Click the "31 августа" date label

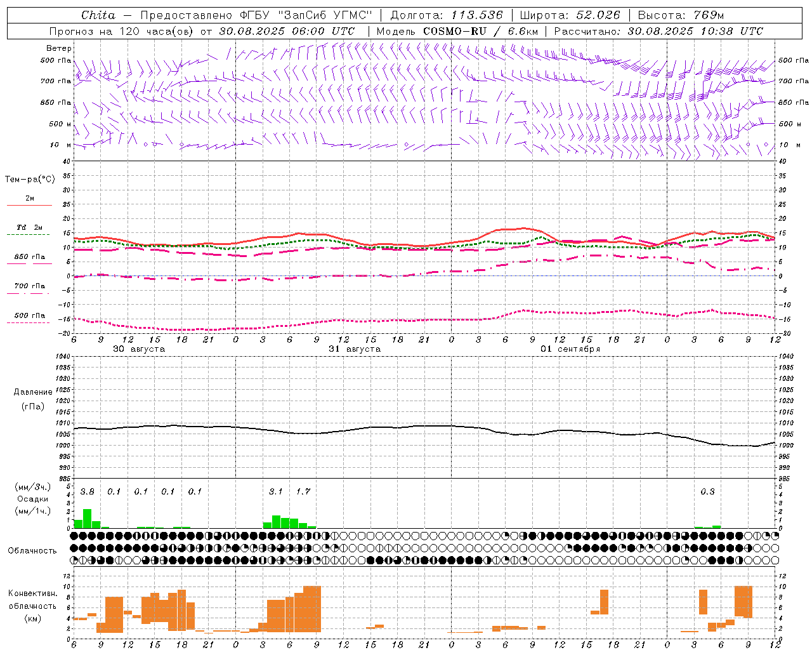pos(355,349)
